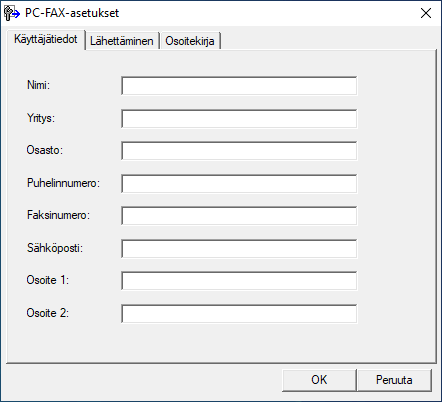Focus the Yritys text box
The height and width of the screenshot is (402, 442).
click(x=239, y=118)
